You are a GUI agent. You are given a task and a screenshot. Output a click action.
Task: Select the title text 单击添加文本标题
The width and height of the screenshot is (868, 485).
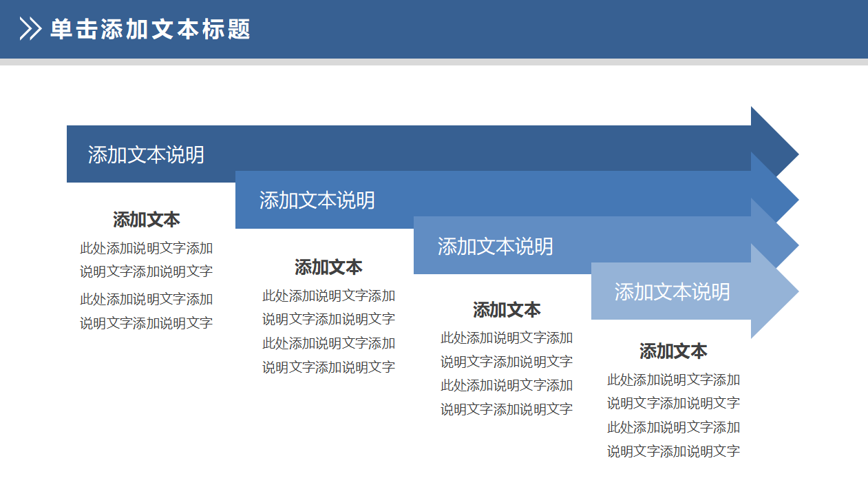coord(151,30)
